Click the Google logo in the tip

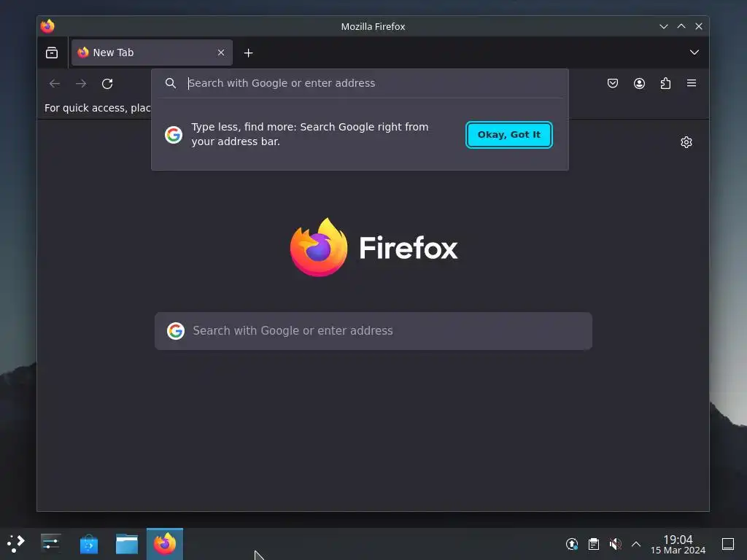174,135
